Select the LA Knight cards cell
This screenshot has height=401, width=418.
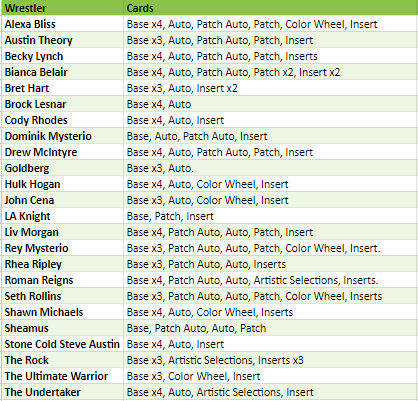pyautogui.click(x=270, y=216)
